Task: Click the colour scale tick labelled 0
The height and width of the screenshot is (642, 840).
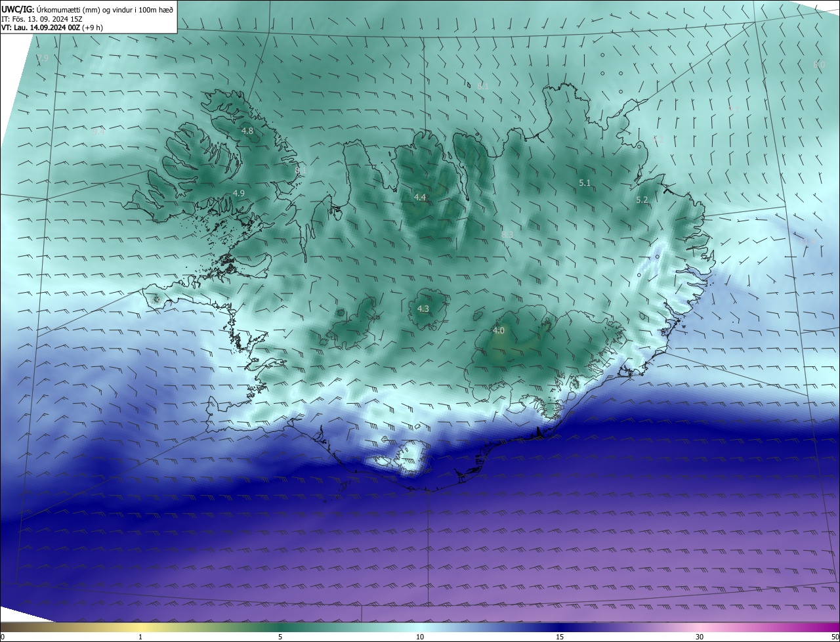Action: coord(2,637)
